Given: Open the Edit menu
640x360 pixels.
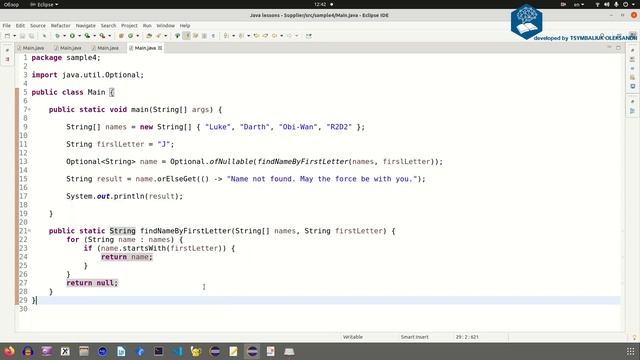Looking at the screenshot, I should pos(20,25).
